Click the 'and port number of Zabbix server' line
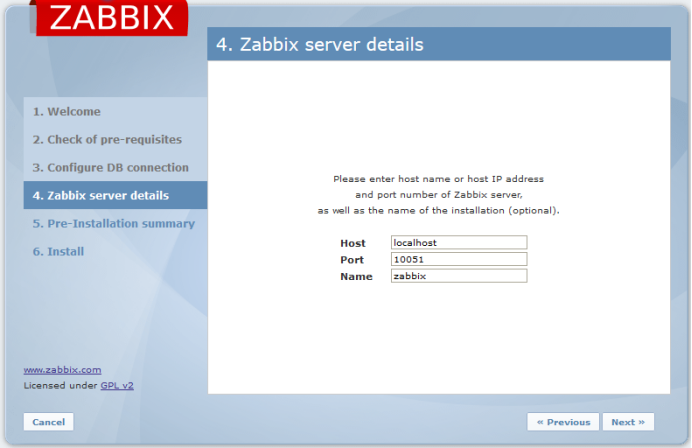The width and height of the screenshot is (692, 448). click(x=439, y=195)
